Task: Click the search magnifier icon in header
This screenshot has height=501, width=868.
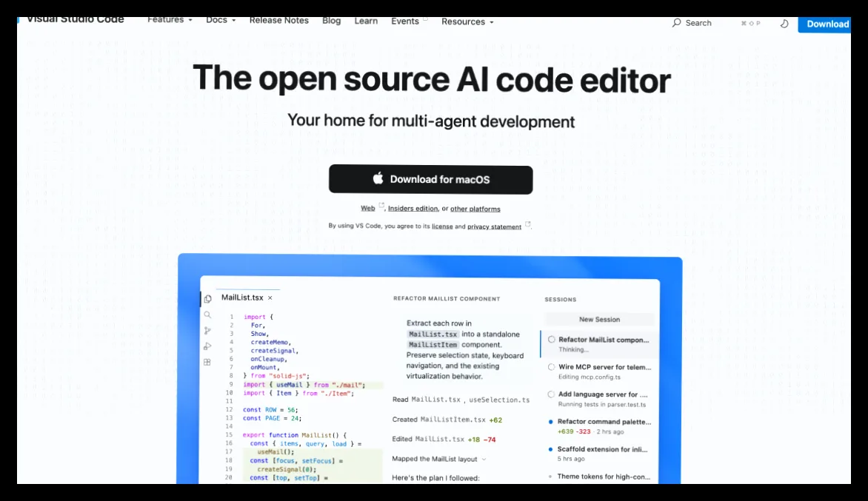Action: tap(676, 23)
